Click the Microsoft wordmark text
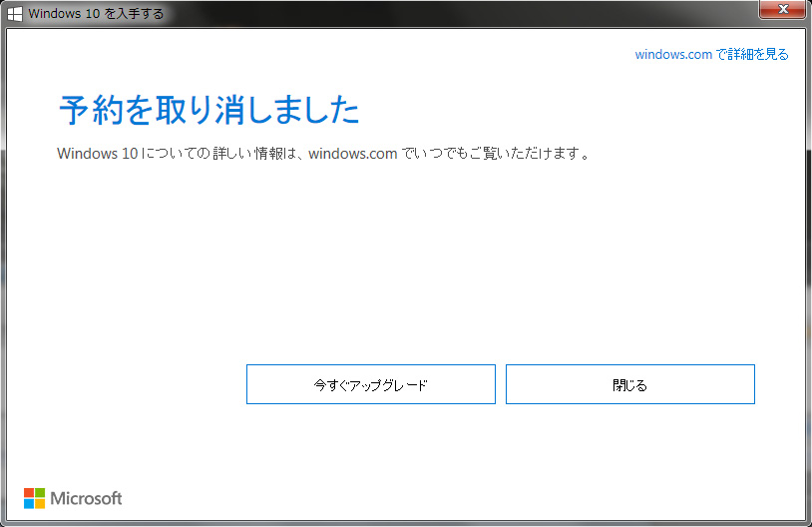Viewport: 812px width, 527px height. (x=86, y=498)
